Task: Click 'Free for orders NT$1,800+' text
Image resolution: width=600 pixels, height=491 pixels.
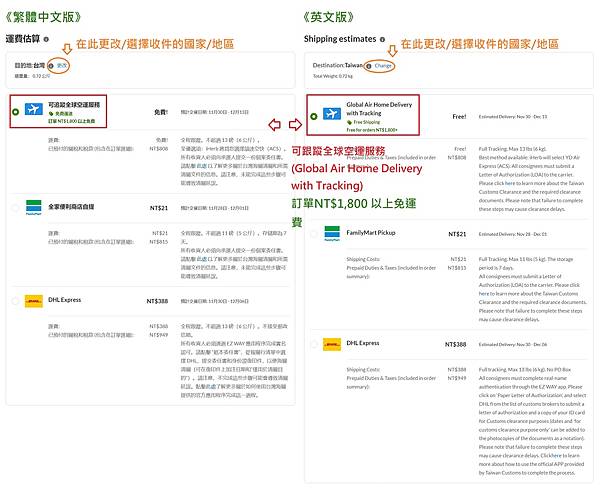Action: (372, 130)
